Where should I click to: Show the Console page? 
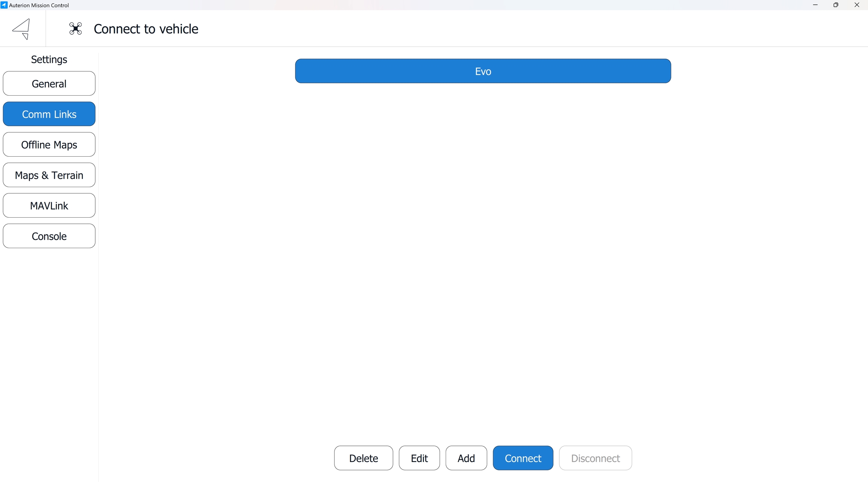point(49,236)
